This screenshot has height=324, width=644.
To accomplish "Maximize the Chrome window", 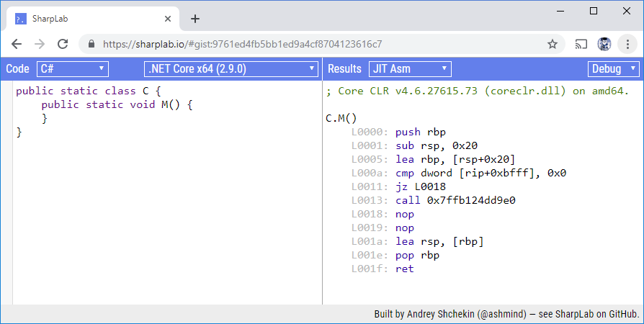I will pos(594,11).
